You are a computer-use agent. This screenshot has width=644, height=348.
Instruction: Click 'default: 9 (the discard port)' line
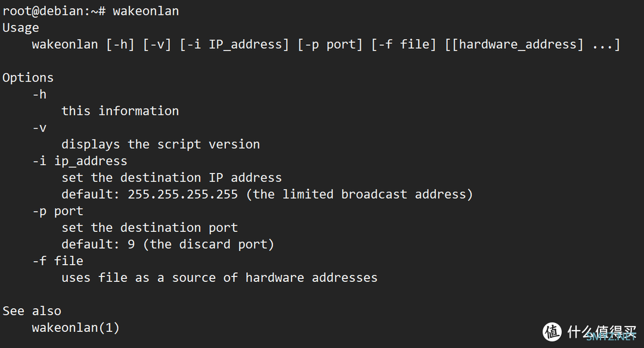[x=168, y=244]
